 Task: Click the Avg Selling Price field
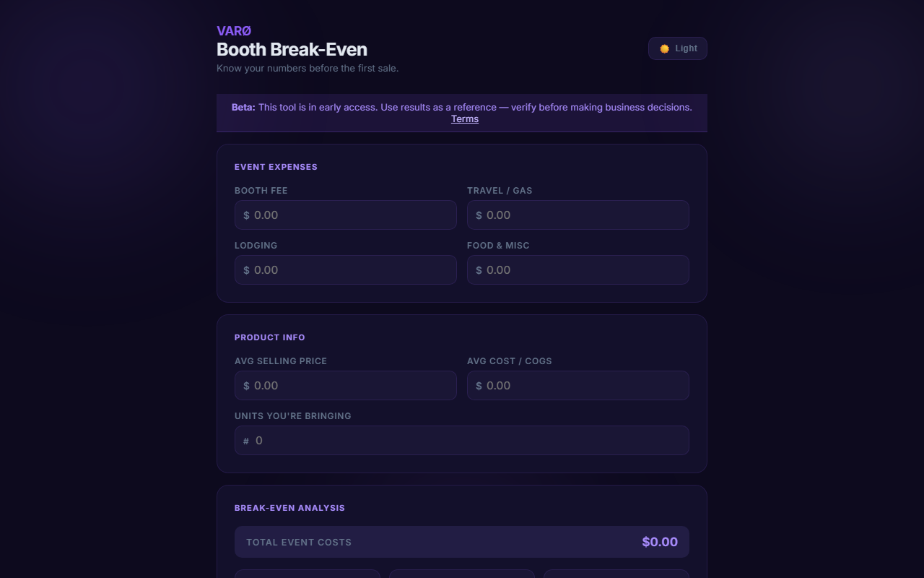pos(346,386)
